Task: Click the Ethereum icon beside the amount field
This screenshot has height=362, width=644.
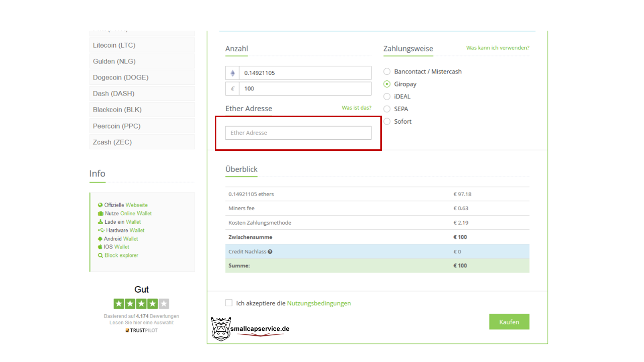Action: click(x=232, y=73)
